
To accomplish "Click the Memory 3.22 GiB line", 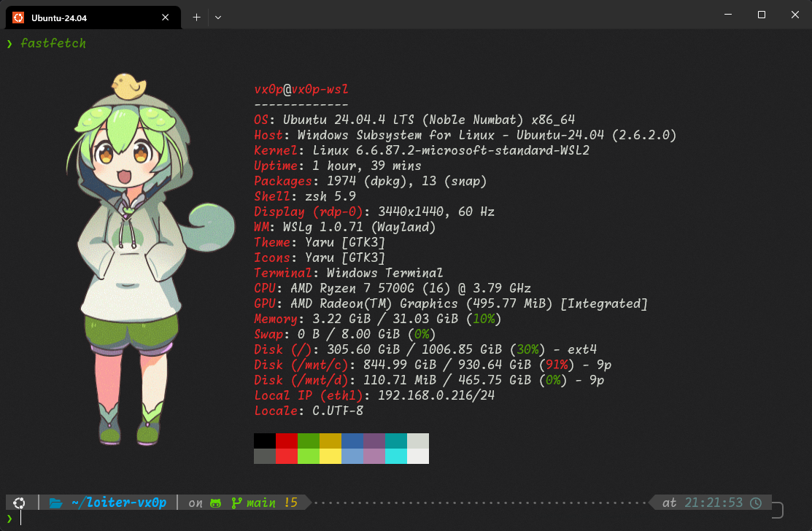I will click(x=377, y=319).
